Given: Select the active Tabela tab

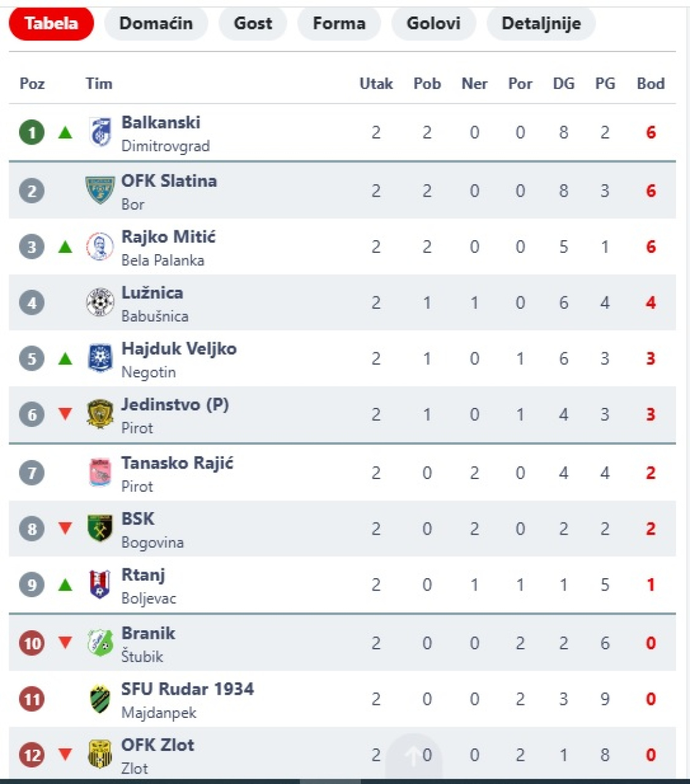Looking at the screenshot, I should tap(51, 23).
